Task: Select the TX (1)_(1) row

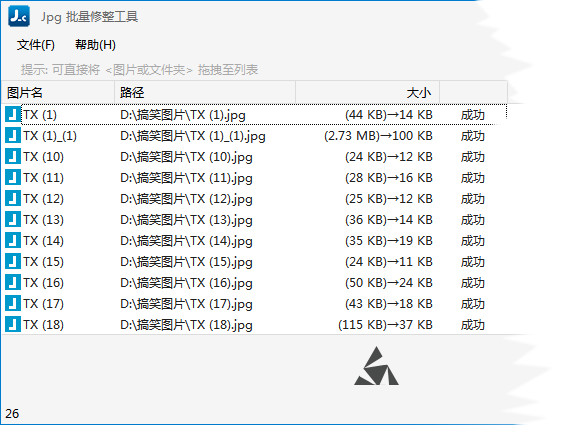Action: [256, 136]
